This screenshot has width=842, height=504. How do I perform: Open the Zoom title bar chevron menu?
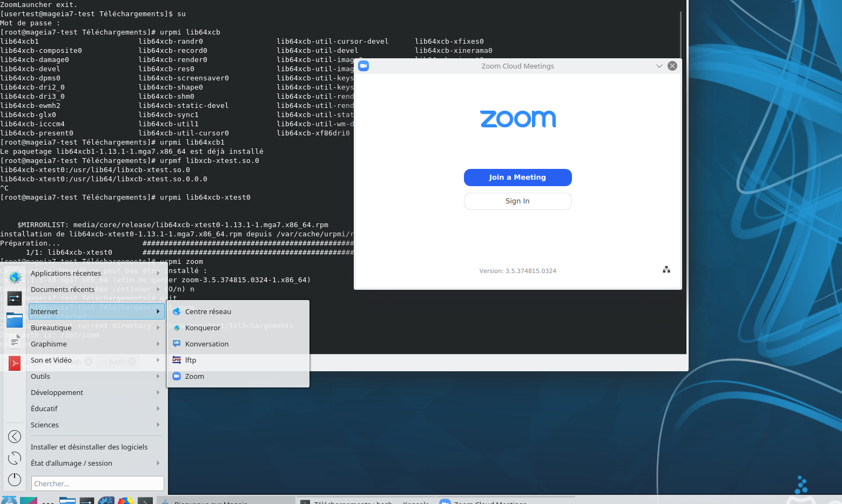pos(659,66)
